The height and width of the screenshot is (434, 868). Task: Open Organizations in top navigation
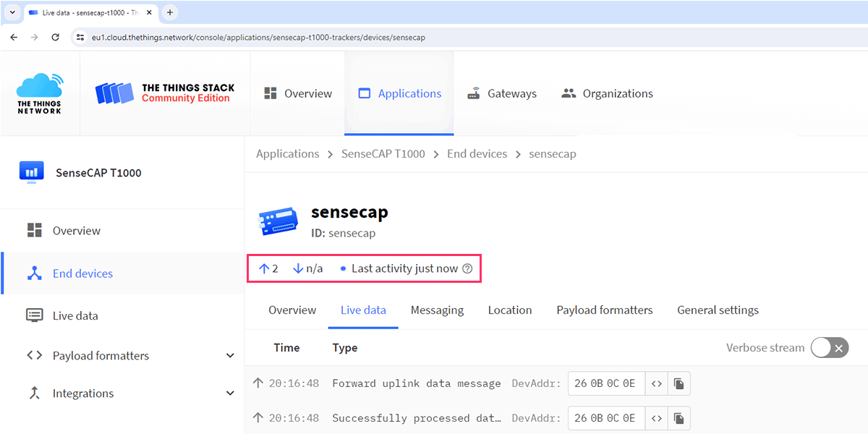pos(607,93)
